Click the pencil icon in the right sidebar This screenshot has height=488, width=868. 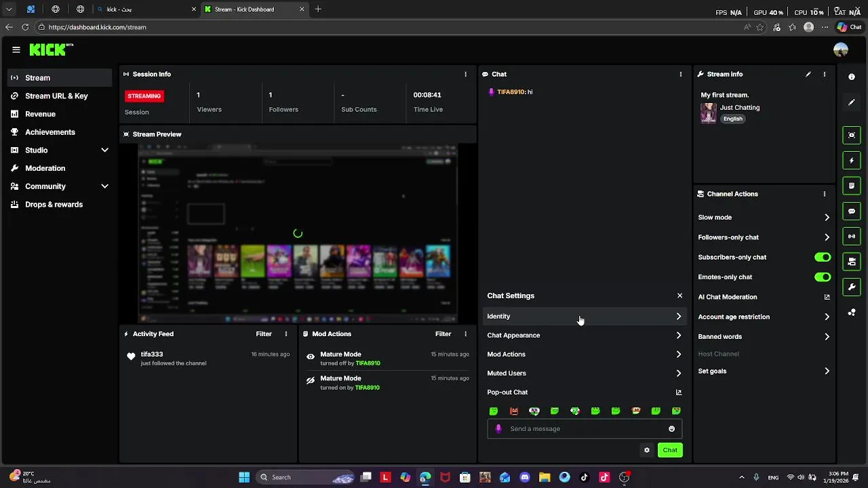pyautogui.click(x=852, y=102)
